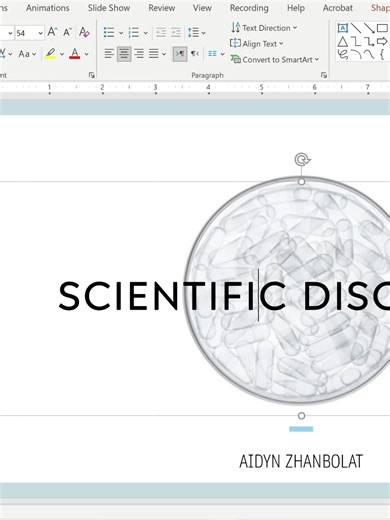Click the top sizing handle of the title box
Screen dimensions: 390x520
301,182
